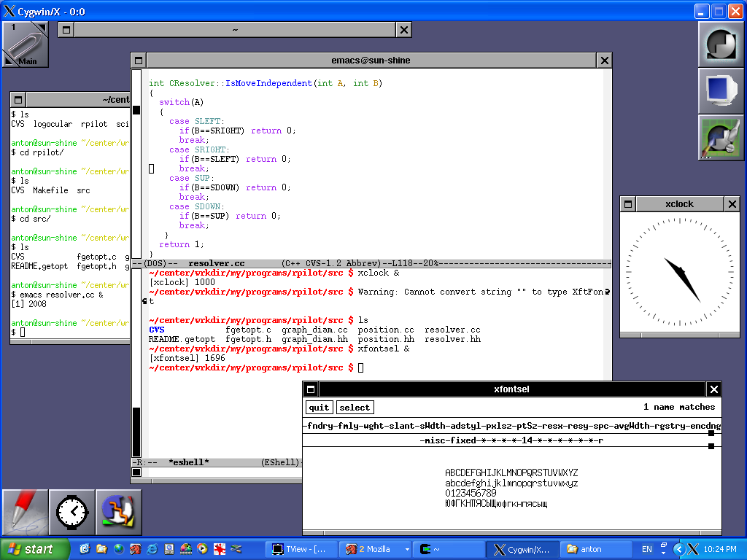Open the fndry field menu in xfontsel
This screenshot has height=560, width=747.
[320, 426]
